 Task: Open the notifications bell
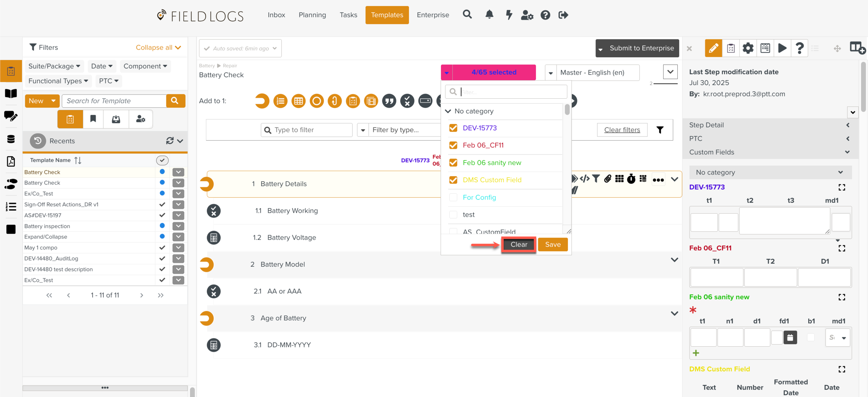pos(489,15)
